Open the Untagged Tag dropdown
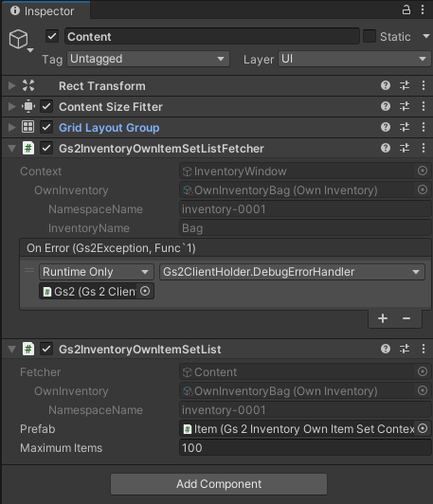Image resolution: width=433 pixels, height=504 pixels. click(x=148, y=59)
